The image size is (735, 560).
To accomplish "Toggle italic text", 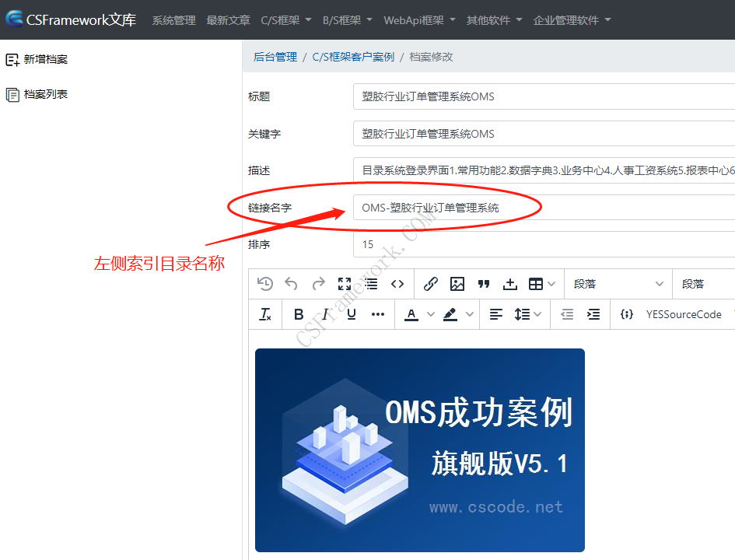I will click(325, 314).
